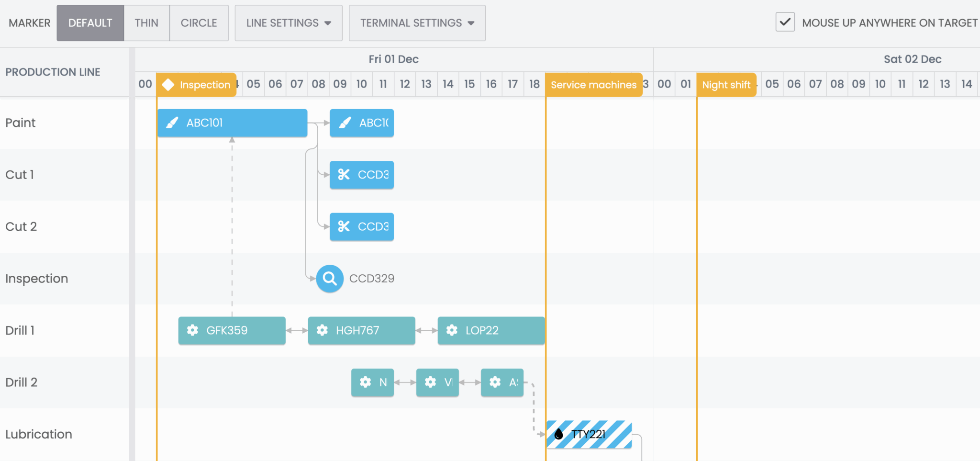The image size is (980, 461).
Task: Click the diamond icon on Inspection marker
Action: pos(168,85)
